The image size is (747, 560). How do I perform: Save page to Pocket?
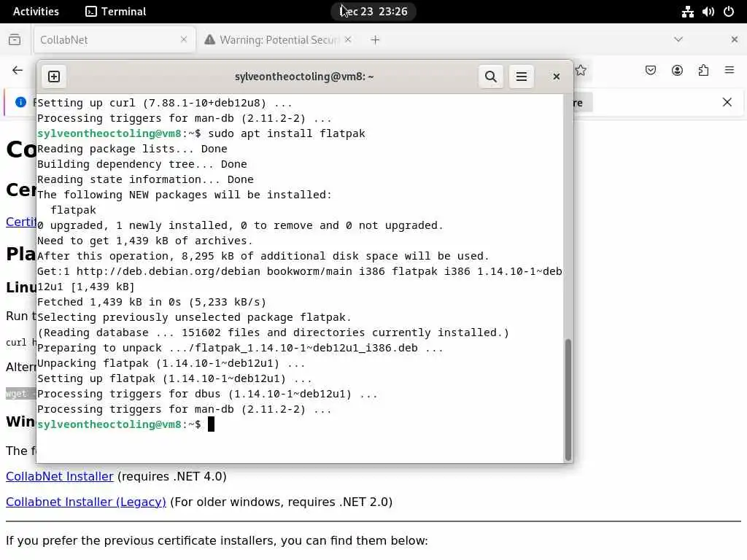(x=650, y=71)
